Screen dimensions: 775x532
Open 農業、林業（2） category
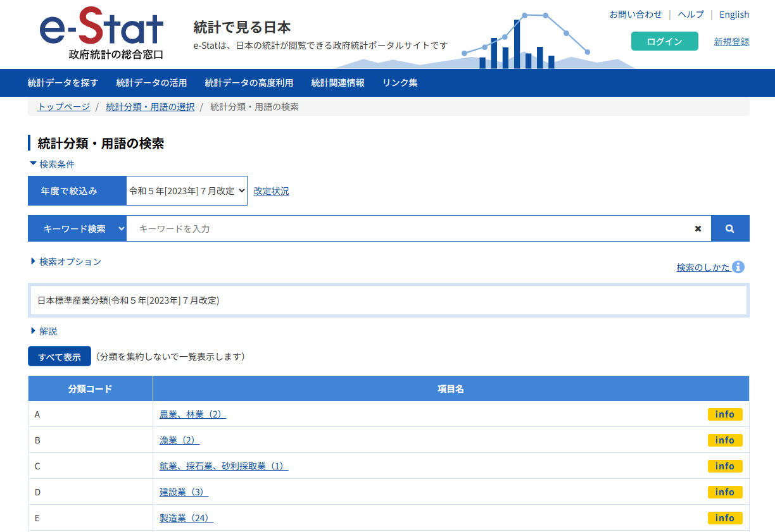click(192, 414)
